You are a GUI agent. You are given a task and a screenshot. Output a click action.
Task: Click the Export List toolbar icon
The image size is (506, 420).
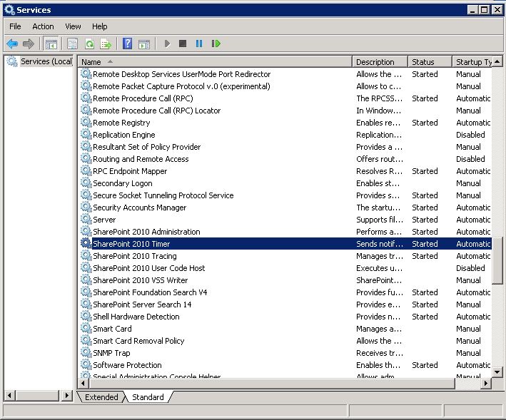click(106, 43)
